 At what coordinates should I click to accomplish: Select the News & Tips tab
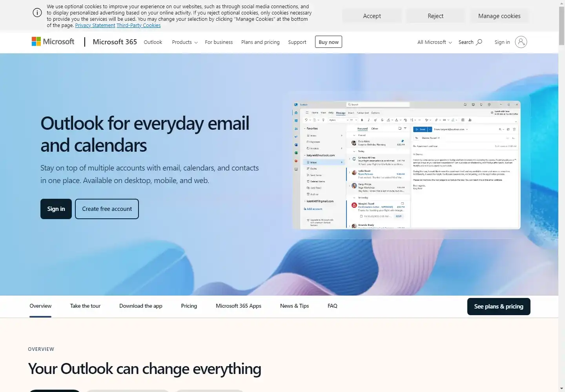294,306
